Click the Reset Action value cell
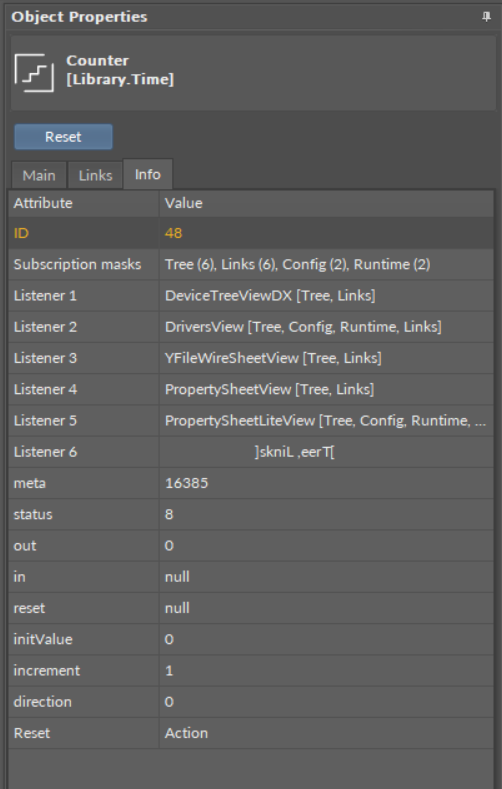Viewport: 502px width, 789px height. point(326,733)
